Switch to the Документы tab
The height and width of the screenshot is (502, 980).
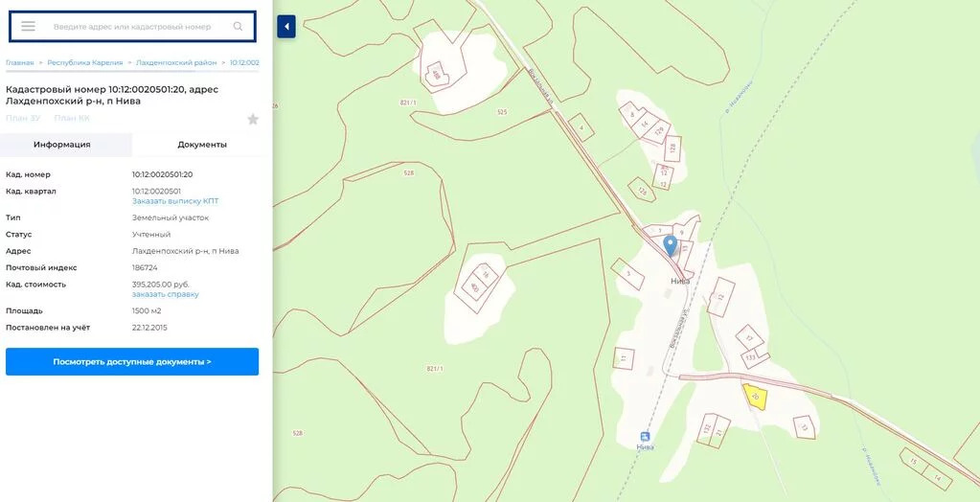[x=202, y=145]
